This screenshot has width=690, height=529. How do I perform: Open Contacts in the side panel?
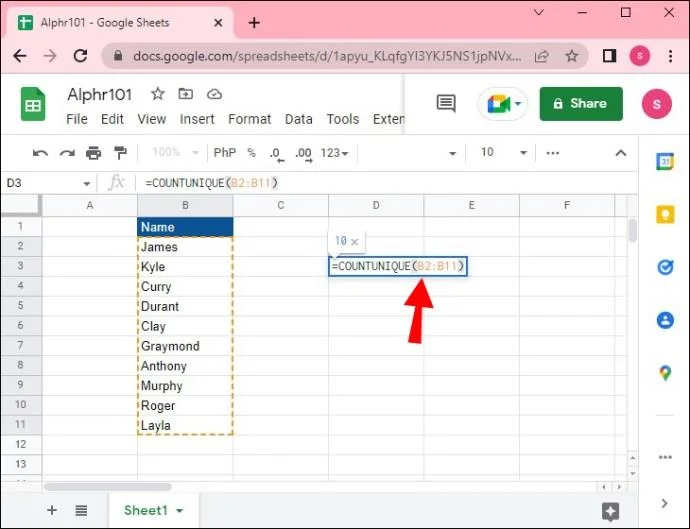[665, 320]
